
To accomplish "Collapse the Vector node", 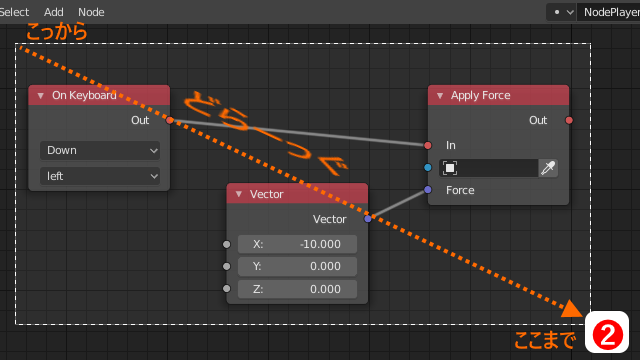I will tap(239, 194).
